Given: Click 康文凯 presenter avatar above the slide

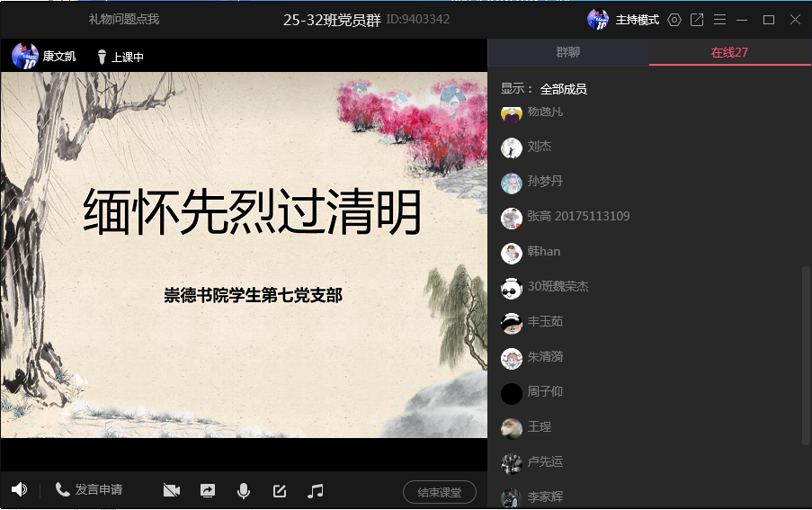Looking at the screenshot, I should click(x=25, y=56).
